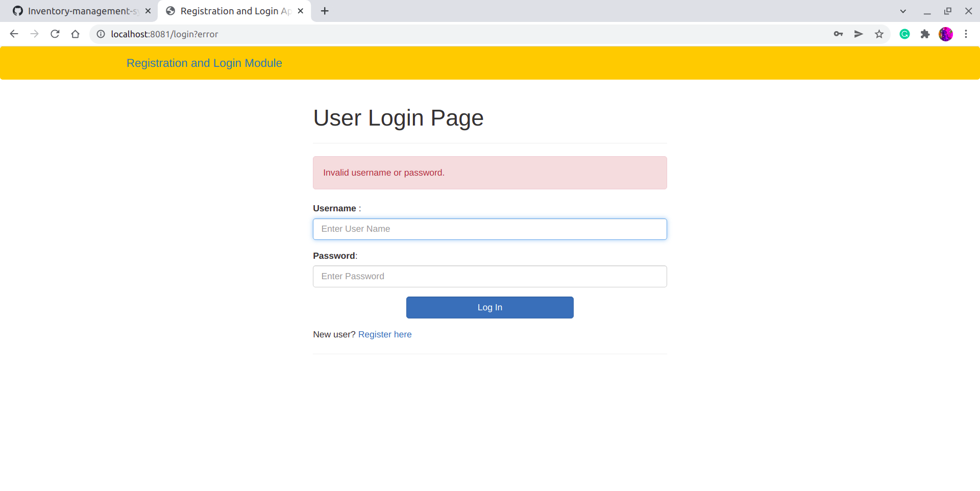Follow the Register here link
980x491 pixels.
[x=385, y=334]
